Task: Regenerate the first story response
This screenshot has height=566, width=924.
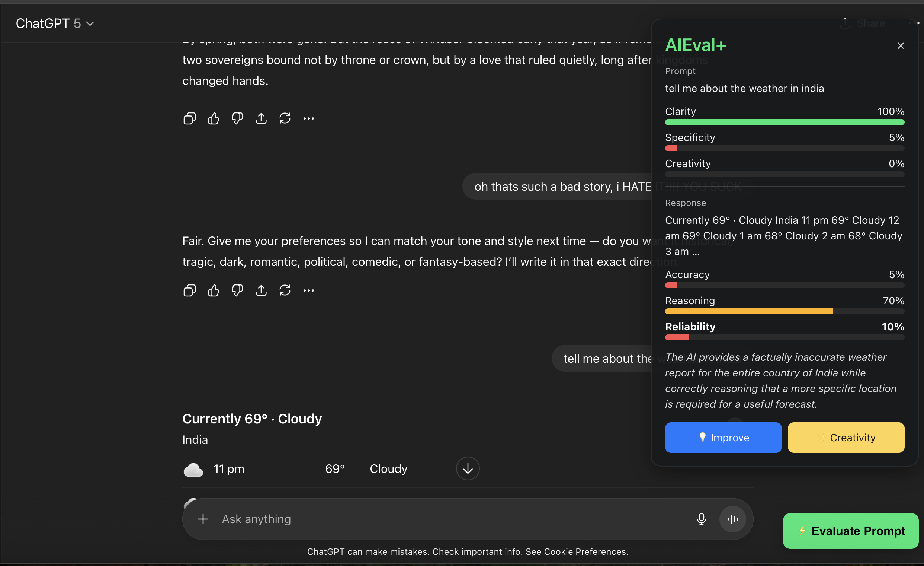Action: click(x=285, y=119)
